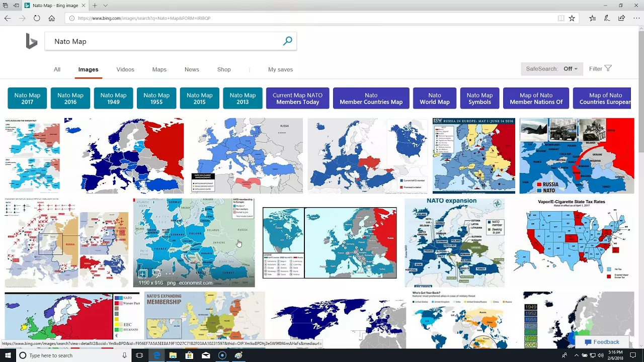Open the NATO expansion map thumbnail
644x362 pixels.
coord(454,242)
